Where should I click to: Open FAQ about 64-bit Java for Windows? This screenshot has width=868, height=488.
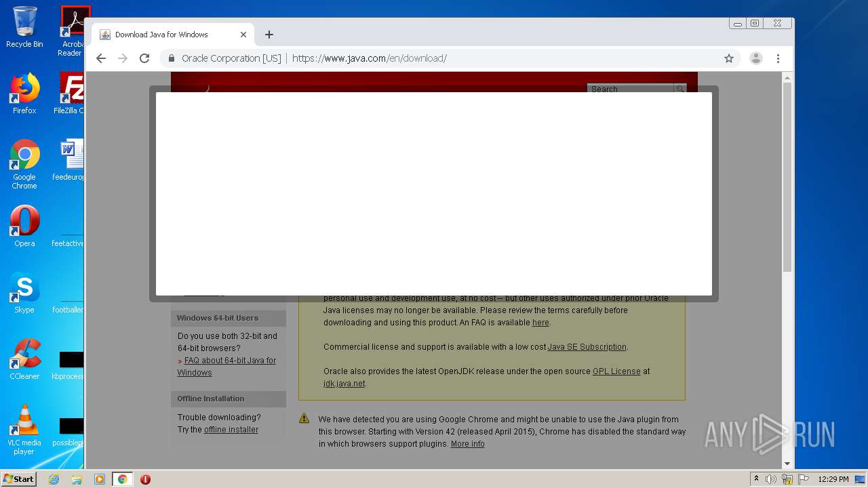click(x=226, y=367)
